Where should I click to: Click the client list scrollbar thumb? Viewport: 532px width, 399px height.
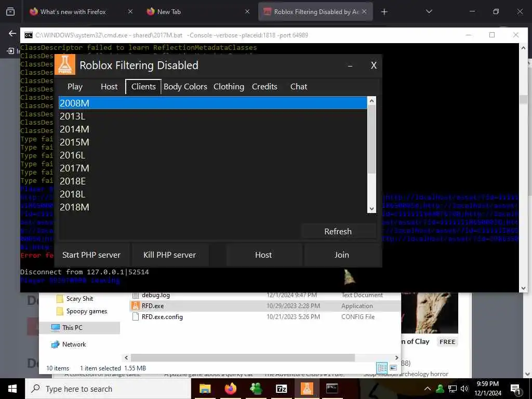click(x=371, y=139)
